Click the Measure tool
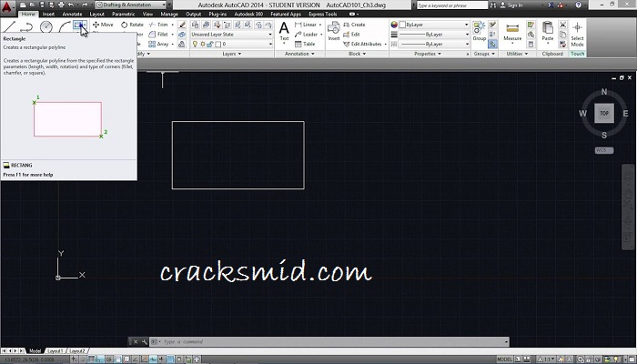 512,32
